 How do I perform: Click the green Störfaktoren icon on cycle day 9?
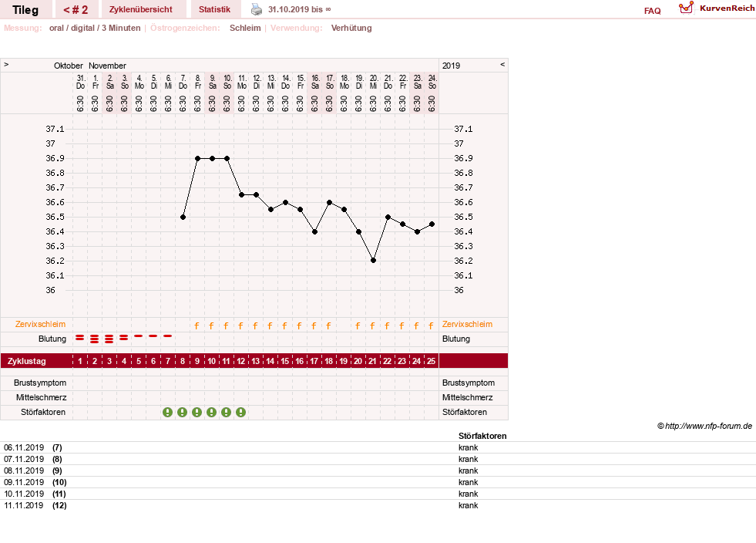197,412
